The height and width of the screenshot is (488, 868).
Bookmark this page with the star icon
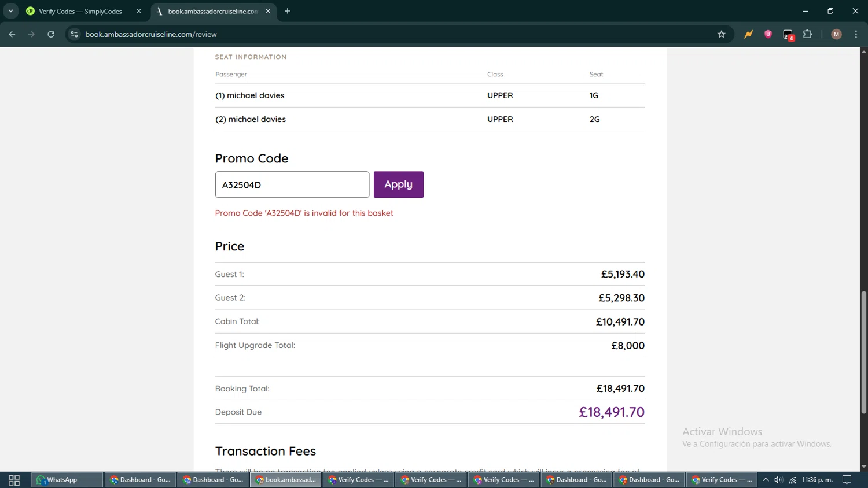tap(722, 35)
